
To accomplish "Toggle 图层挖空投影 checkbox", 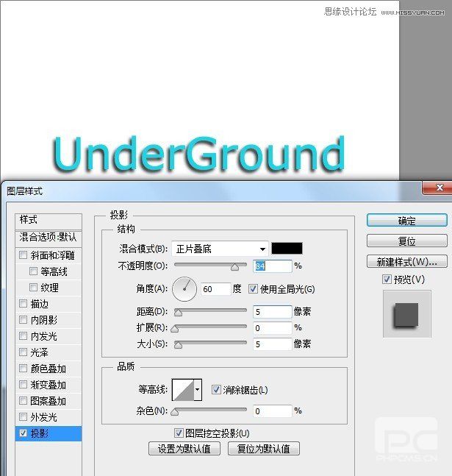I will (x=179, y=433).
